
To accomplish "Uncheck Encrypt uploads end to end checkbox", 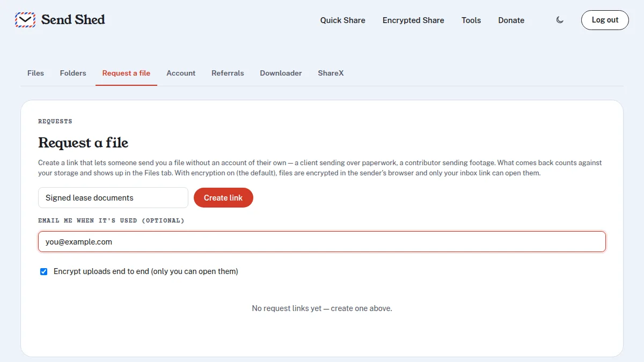I will [x=44, y=271].
